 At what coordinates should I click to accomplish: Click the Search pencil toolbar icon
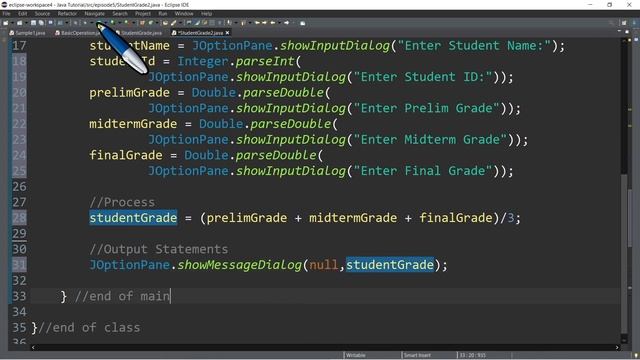pos(173,23)
